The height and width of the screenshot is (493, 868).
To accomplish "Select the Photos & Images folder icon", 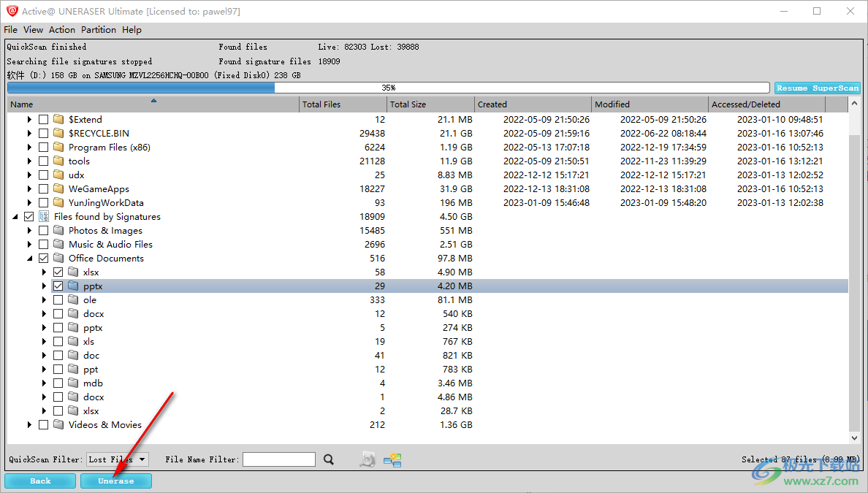I will click(x=58, y=230).
